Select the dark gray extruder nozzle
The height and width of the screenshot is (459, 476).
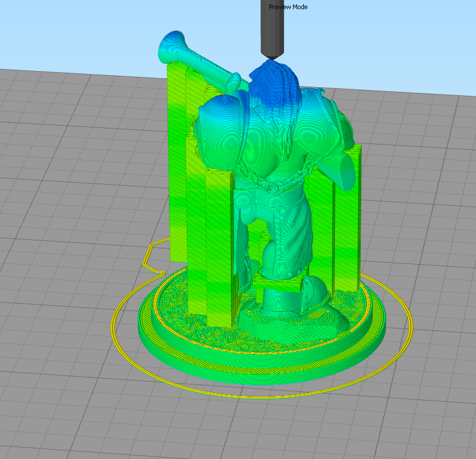[x=272, y=29]
